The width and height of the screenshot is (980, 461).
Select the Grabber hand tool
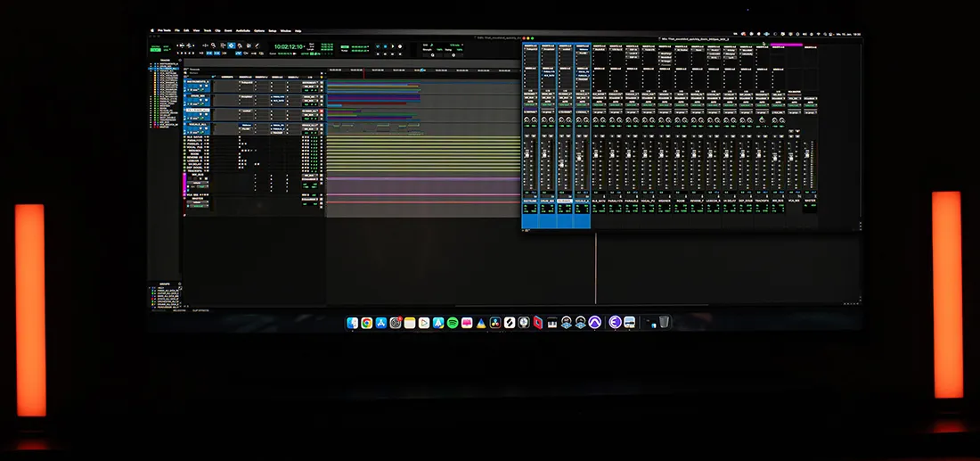(240, 45)
